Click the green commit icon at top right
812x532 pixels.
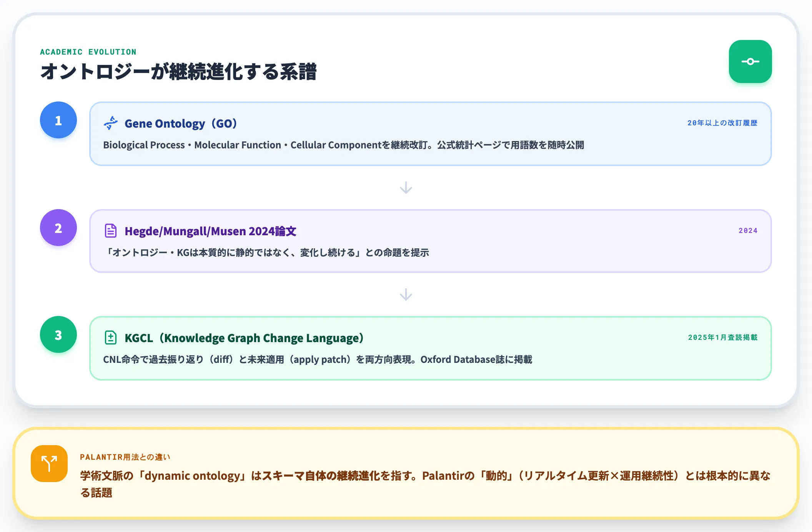[750, 62]
